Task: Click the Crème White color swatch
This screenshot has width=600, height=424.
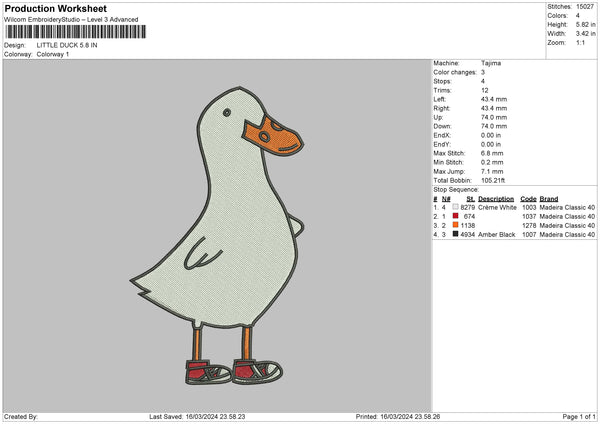Action: coord(455,207)
